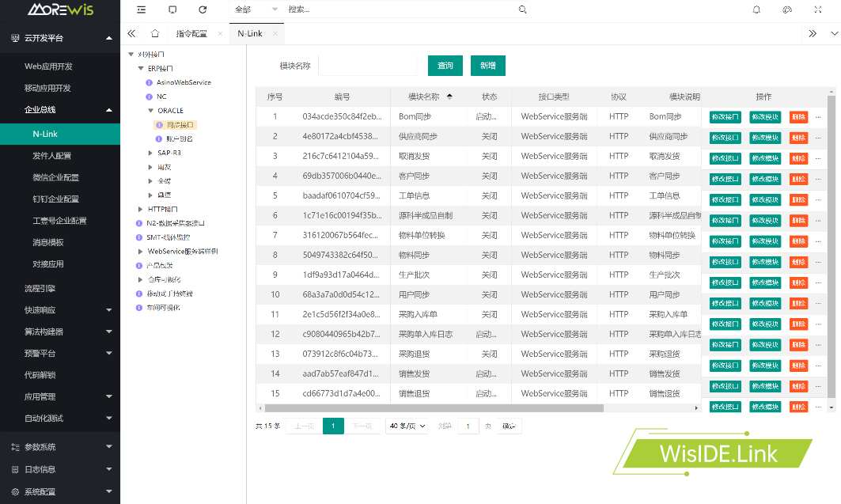841x504 pixels.
Task: Collapse the ORACLE tree node
Action: click(x=150, y=111)
